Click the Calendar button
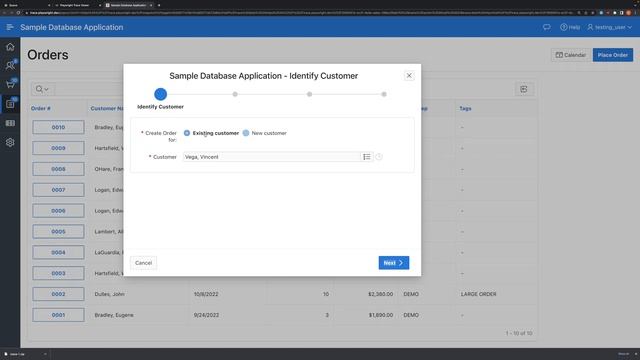The width and height of the screenshot is (640, 360). [571, 55]
